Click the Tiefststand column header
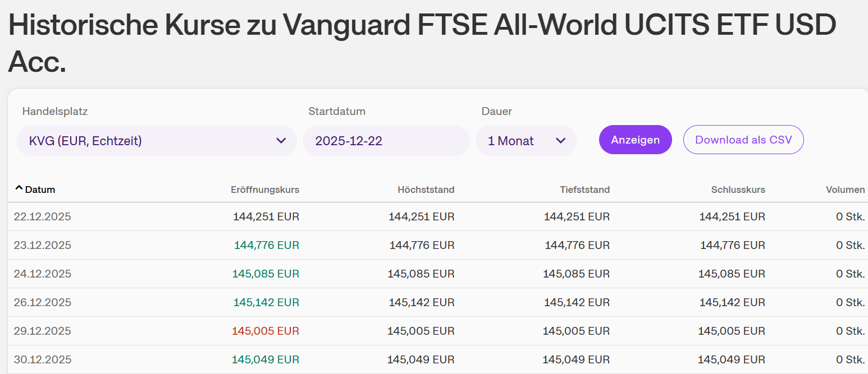This screenshot has height=374, width=868. coord(584,190)
